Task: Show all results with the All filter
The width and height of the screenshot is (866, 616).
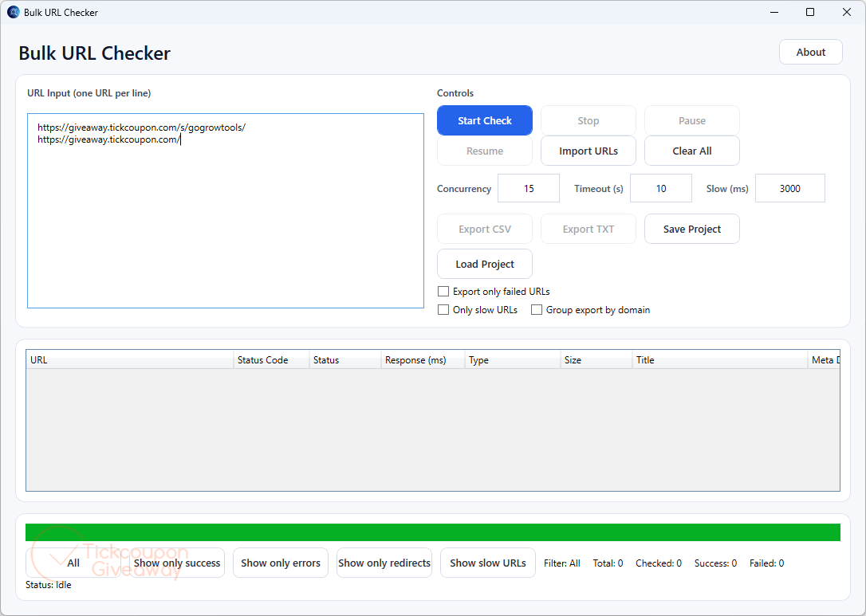Action: (73, 563)
